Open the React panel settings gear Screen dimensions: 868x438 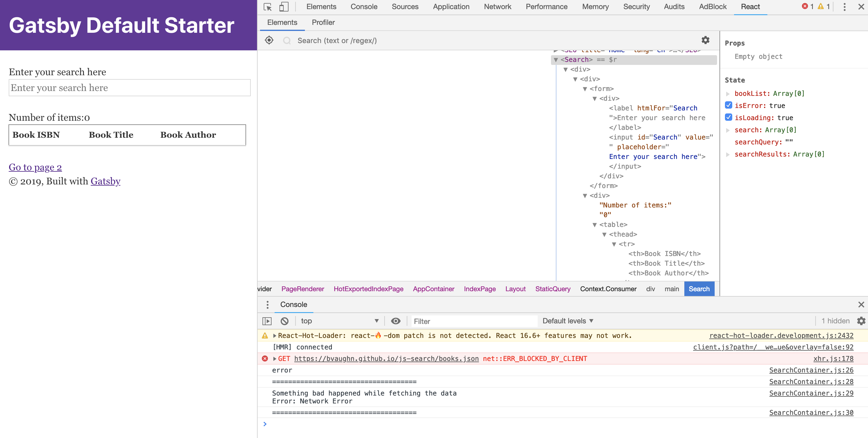click(706, 40)
